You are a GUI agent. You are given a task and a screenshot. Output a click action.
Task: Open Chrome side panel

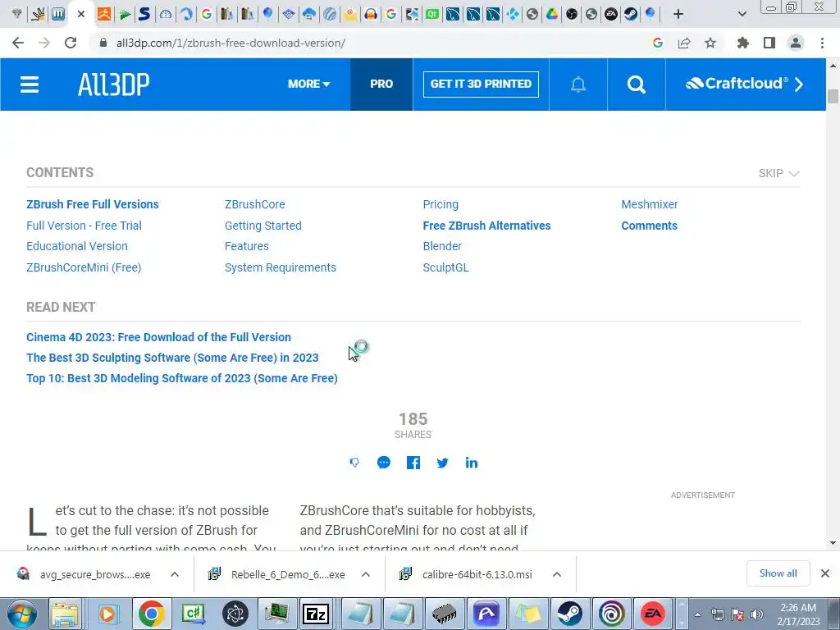point(769,43)
